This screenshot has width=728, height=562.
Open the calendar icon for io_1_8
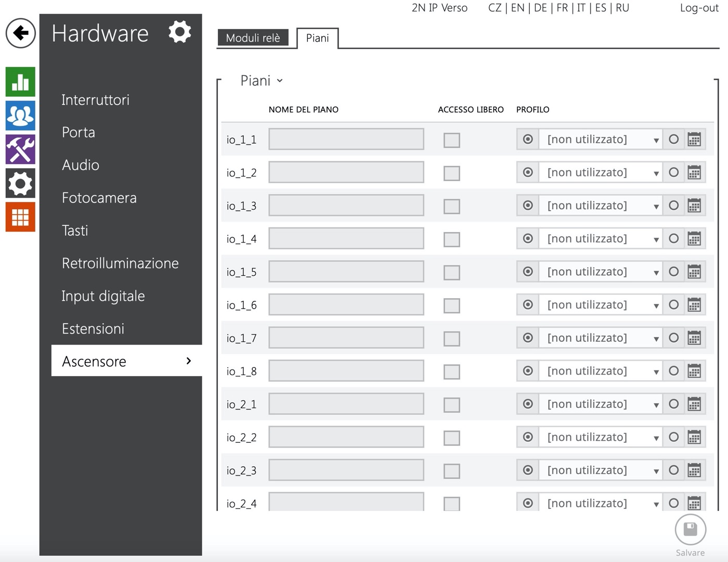[694, 371]
